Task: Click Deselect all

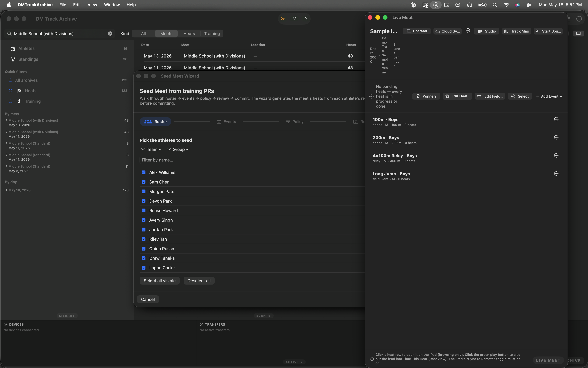Action: tap(199, 281)
